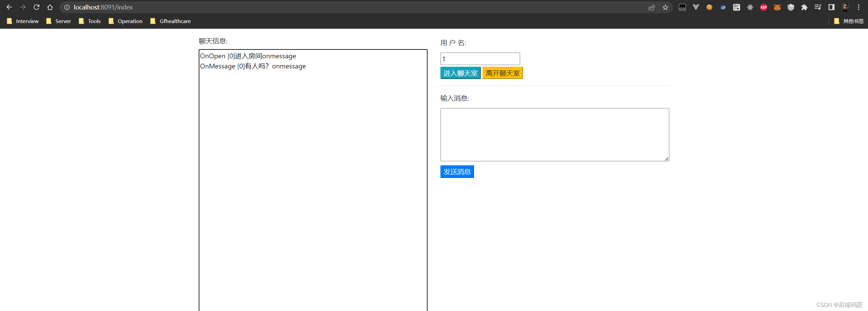868x311 pixels.
Task: Click the 输入消息: label
Action: pyautogui.click(x=455, y=98)
